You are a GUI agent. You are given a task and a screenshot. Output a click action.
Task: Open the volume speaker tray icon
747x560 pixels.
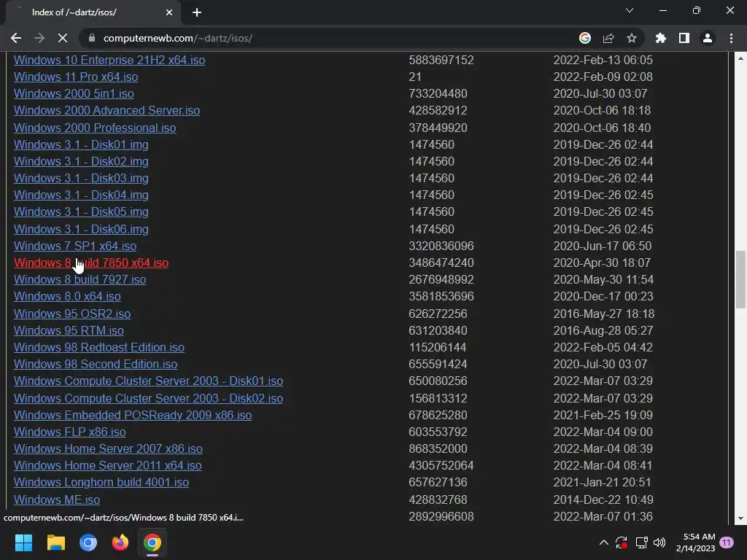pos(659,542)
